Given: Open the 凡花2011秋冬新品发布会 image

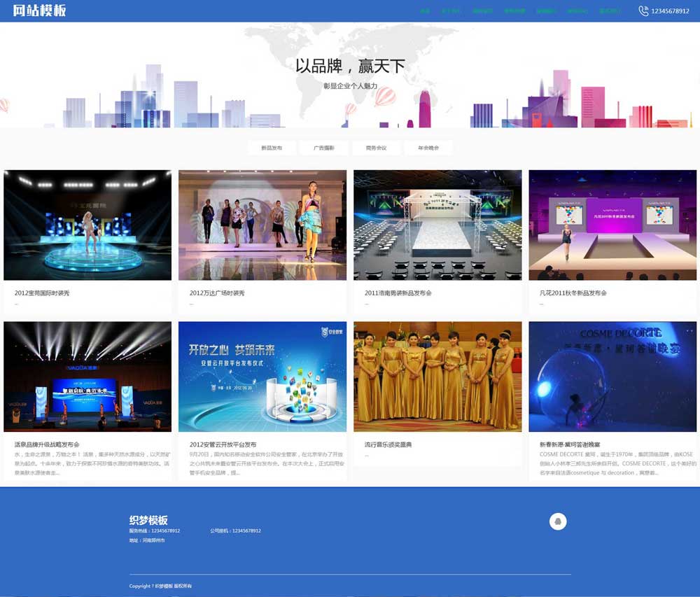Looking at the screenshot, I should point(612,225).
